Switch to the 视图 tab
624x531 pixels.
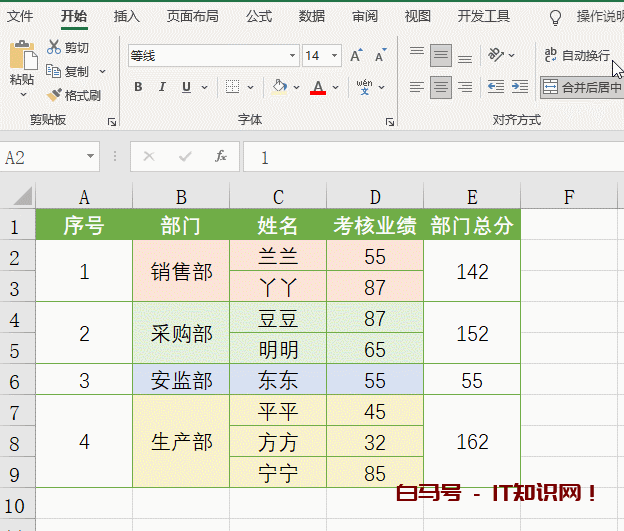417,16
